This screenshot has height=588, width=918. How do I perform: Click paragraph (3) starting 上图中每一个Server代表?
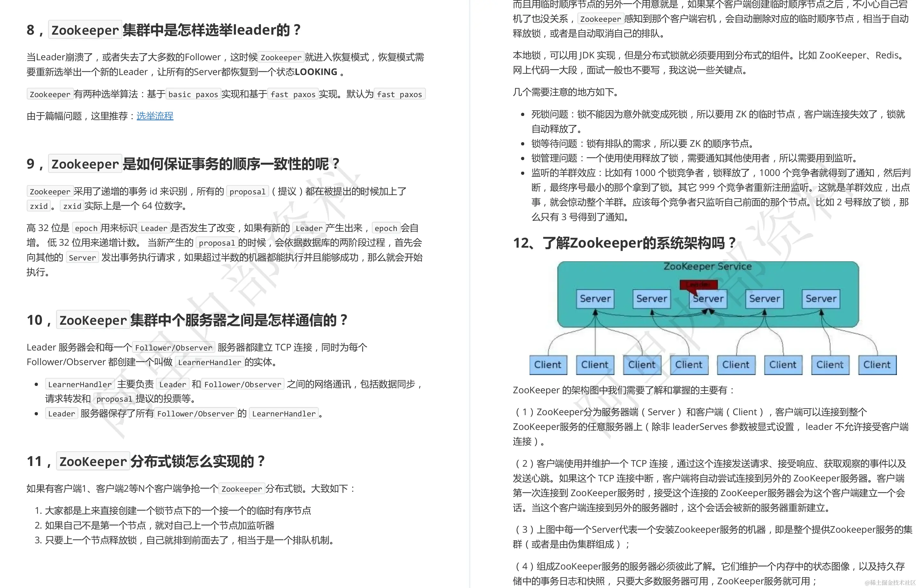click(x=712, y=537)
